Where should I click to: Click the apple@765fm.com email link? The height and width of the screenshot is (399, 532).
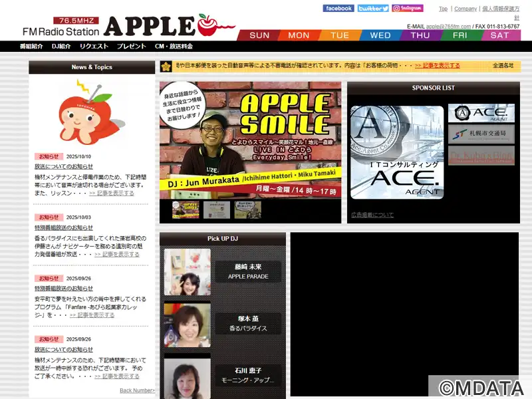(448, 27)
